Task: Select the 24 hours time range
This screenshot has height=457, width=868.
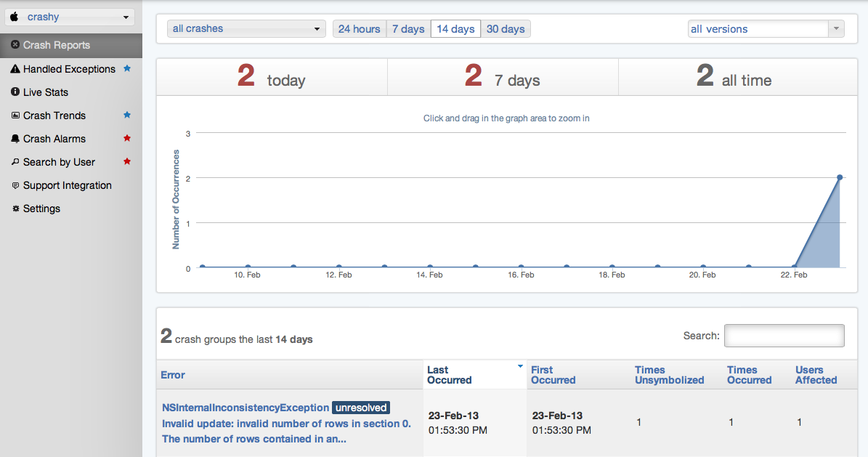Action: coord(360,29)
